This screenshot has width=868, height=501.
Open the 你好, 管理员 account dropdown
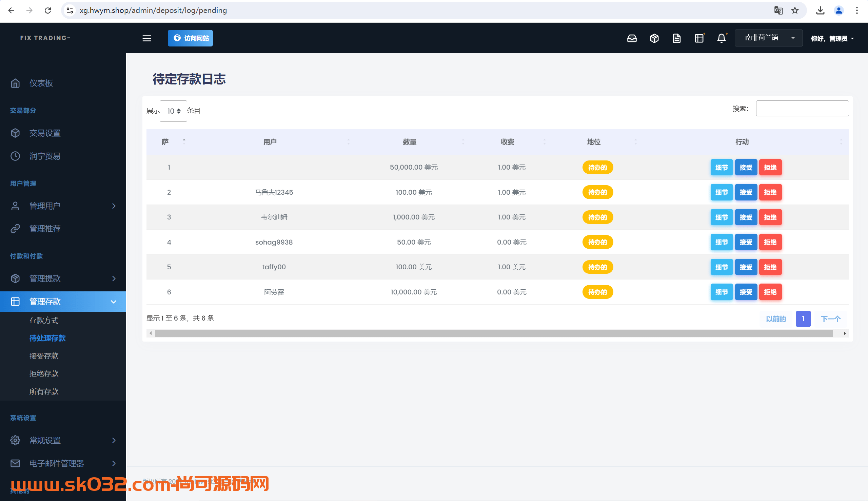[x=832, y=39]
